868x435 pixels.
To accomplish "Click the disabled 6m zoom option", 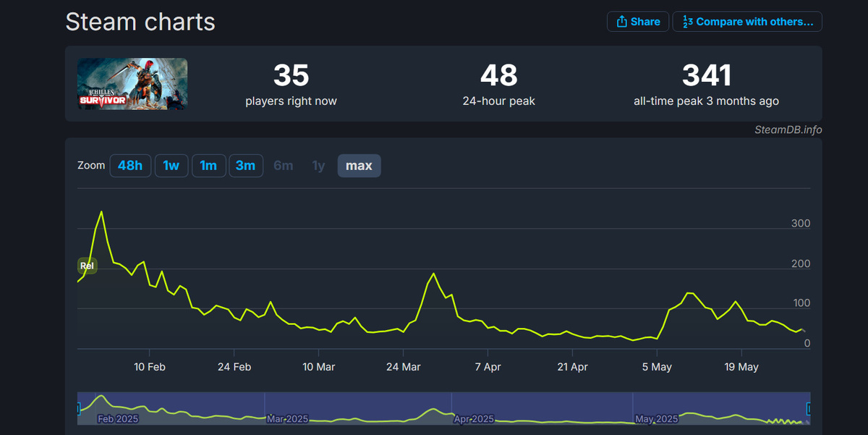I will pyautogui.click(x=283, y=165).
